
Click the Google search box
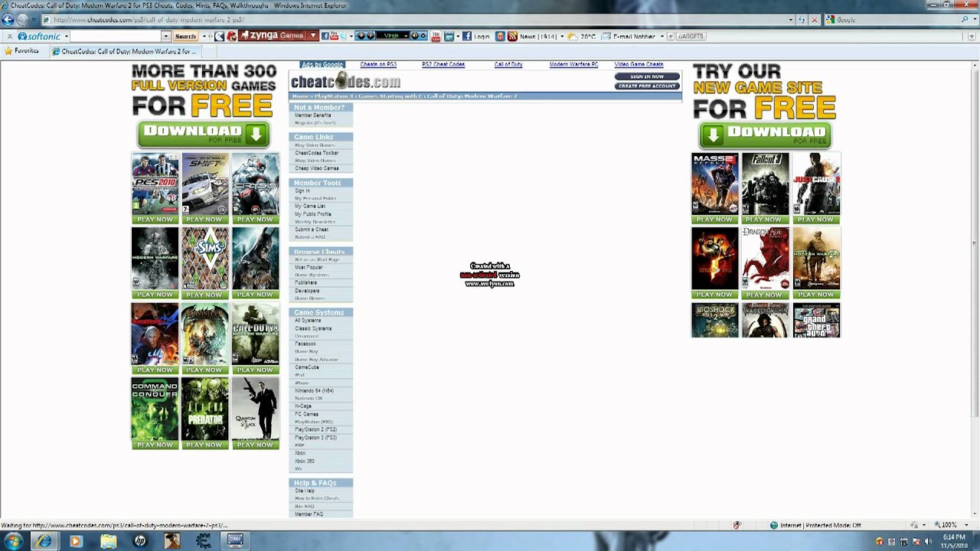[890, 20]
